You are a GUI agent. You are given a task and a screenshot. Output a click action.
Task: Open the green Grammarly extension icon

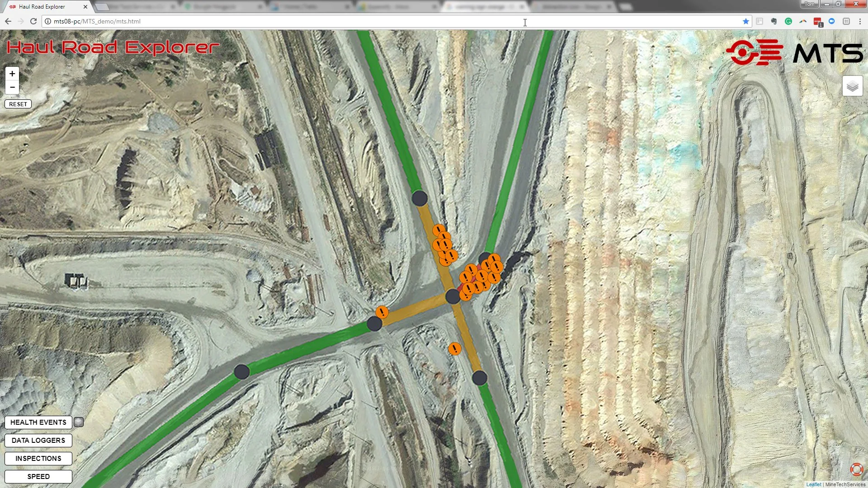coord(788,21)
